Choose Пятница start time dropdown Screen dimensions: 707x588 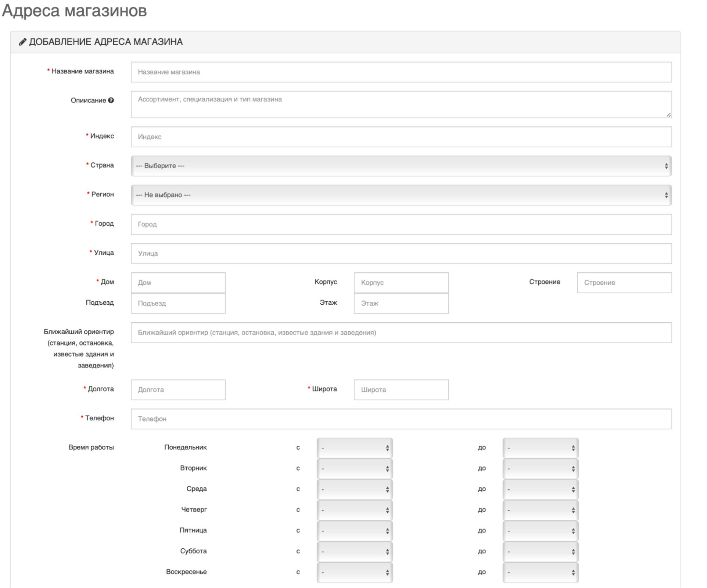click(x=355, y=531)
